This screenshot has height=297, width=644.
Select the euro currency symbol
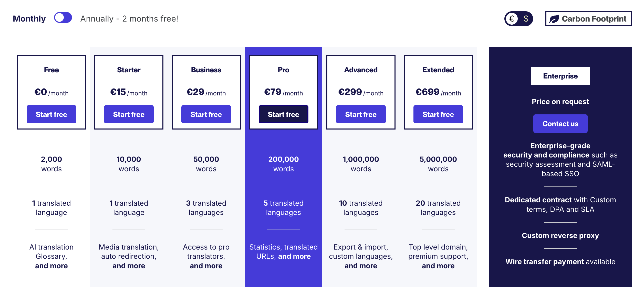[512, 19]
